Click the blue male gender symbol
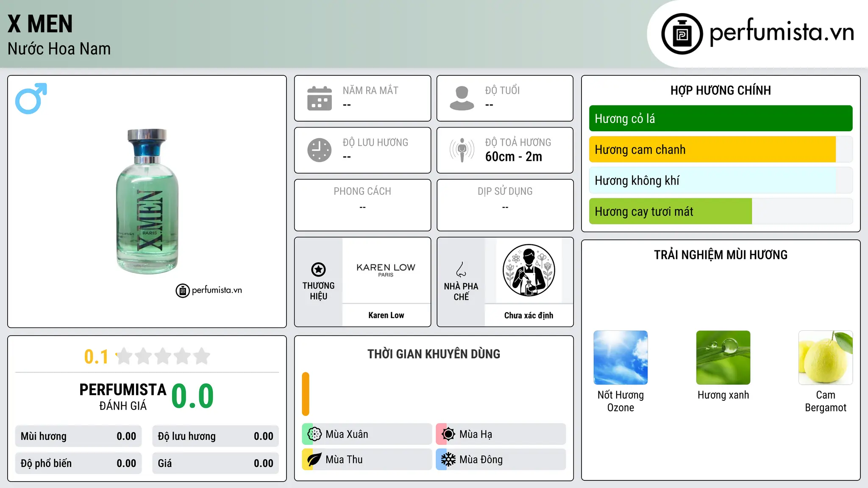Screen dimensions: 868x488 (x=31, y=98)
